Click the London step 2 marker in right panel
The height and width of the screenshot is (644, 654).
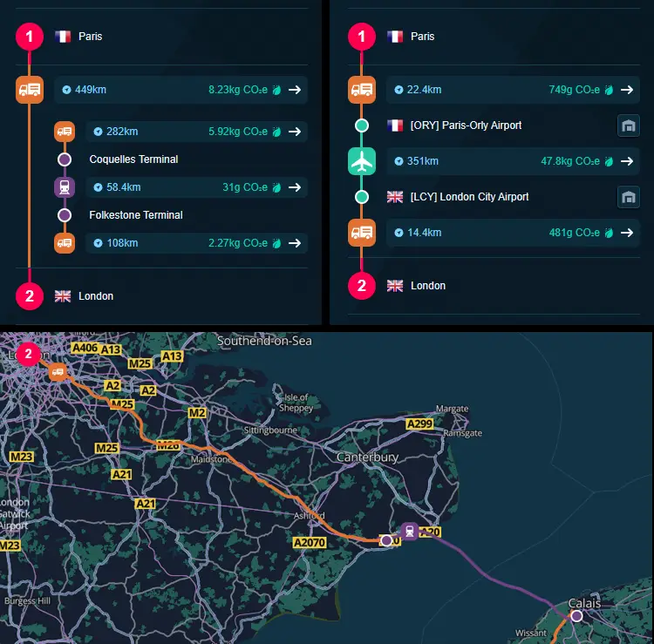(x=362, y=286)
